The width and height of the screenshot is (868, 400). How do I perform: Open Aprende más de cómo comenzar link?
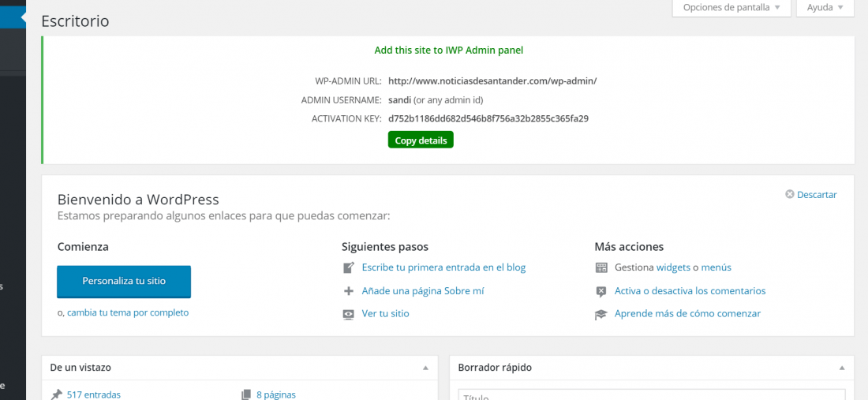[x=687, y=314]
